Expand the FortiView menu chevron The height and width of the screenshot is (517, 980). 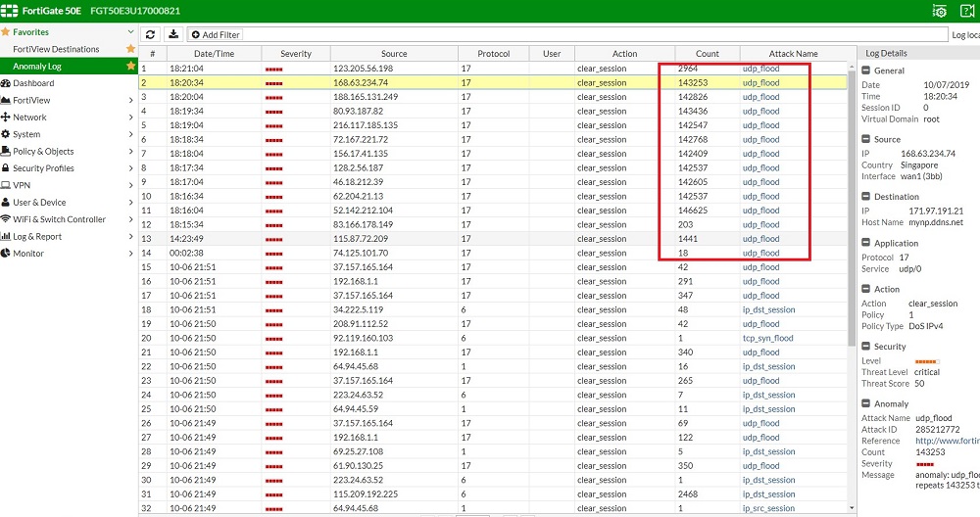click(130, 100)
